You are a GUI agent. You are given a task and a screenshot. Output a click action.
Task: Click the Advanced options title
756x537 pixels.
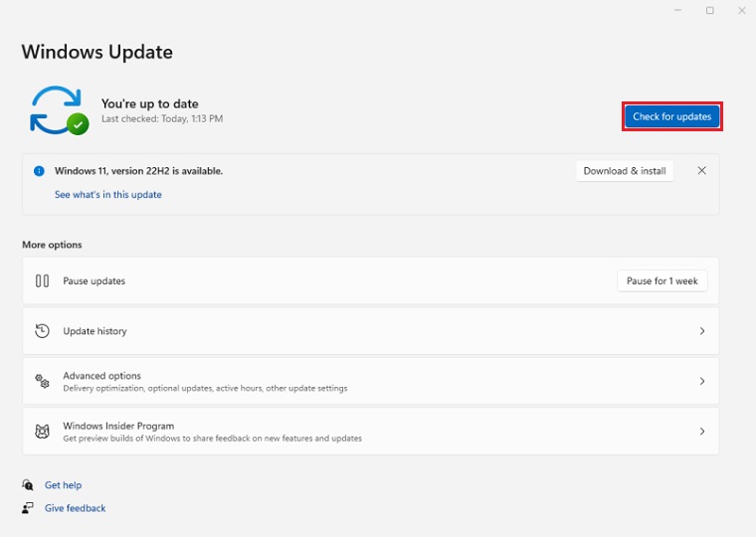point(101,376)
